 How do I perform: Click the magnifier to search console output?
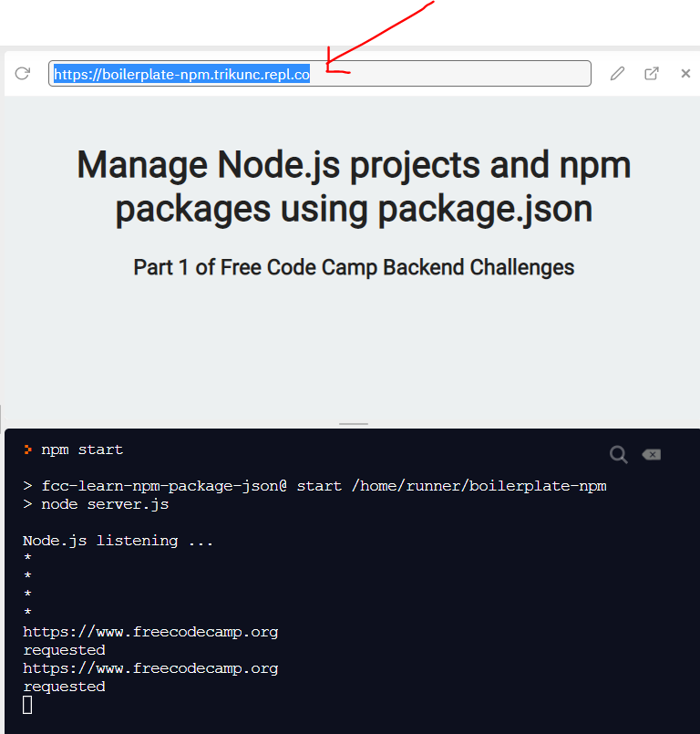[x=618, y=454]
